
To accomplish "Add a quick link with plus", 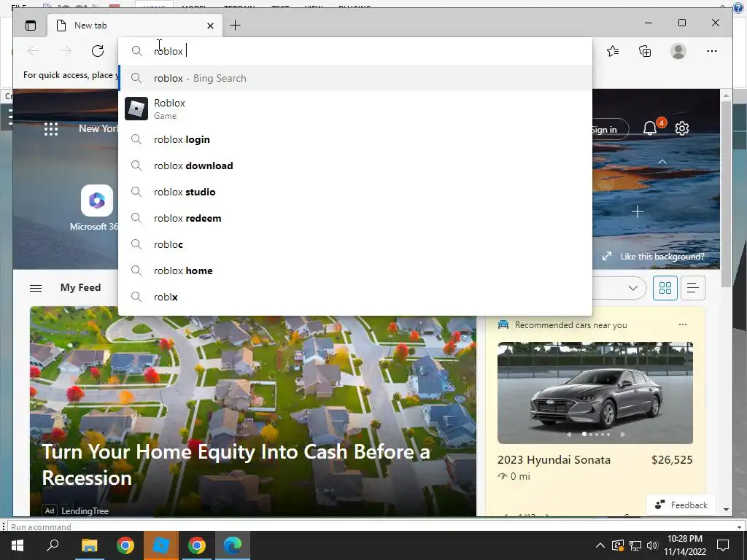I will pyautogui.click(x=638, y=211).
